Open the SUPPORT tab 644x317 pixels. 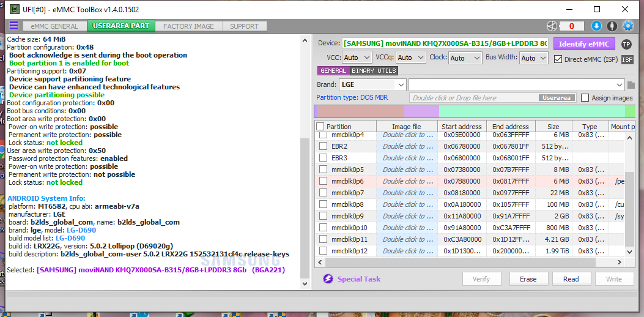(244, 26)
